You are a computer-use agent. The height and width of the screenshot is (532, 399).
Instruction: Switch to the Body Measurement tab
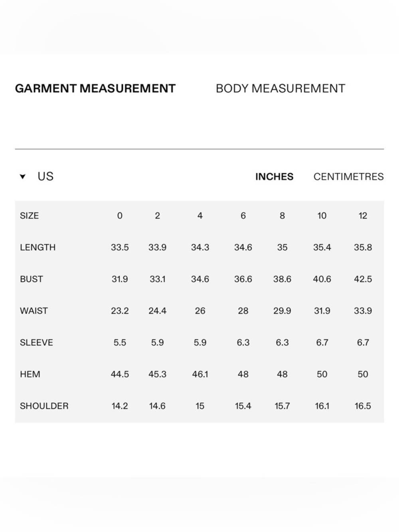pyautogui.click(x=280, y=88)
